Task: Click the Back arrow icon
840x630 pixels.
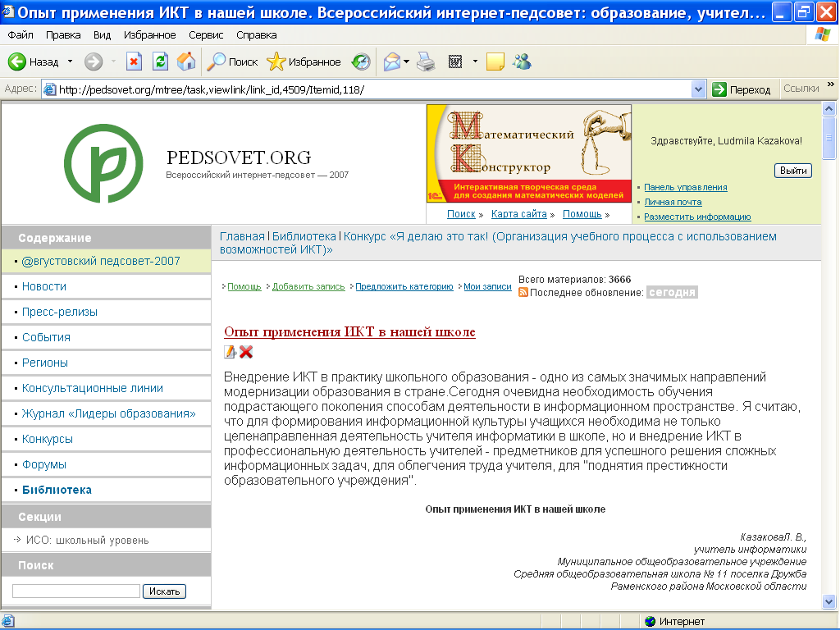Action: [17, 62]
